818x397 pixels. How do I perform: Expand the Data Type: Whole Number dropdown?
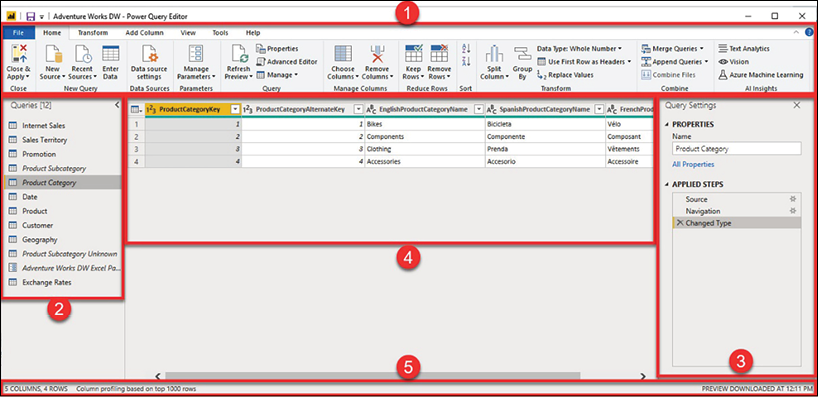pos(620,49)
